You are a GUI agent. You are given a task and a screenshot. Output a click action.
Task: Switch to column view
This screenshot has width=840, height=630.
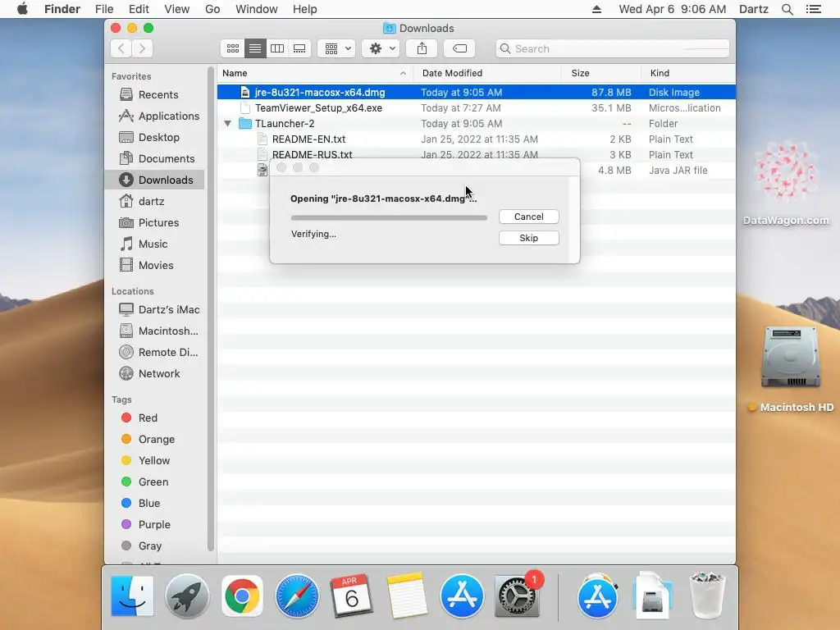[277, 48]
